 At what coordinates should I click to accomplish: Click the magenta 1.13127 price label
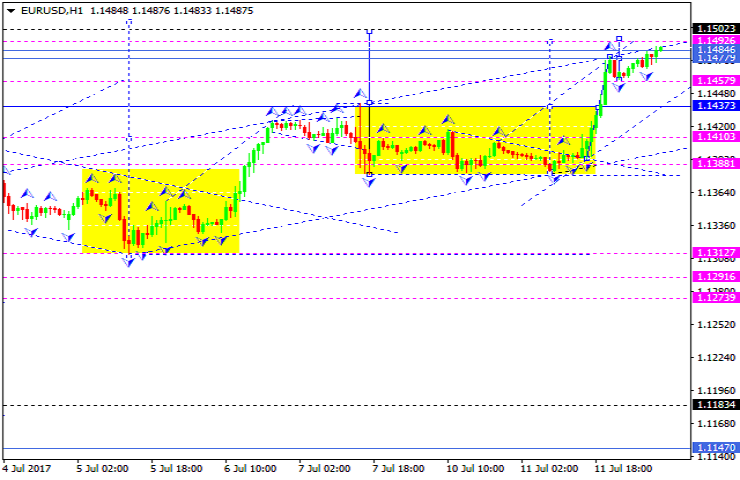pos(715,253)
